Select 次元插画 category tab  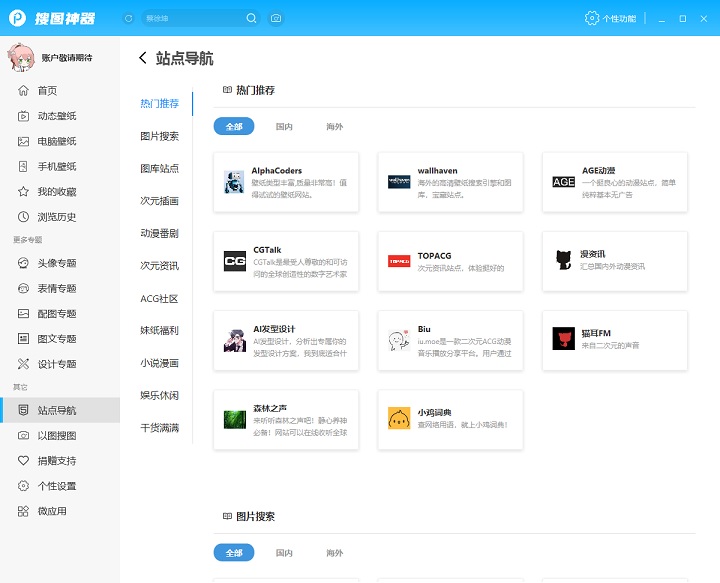point(159,201)
